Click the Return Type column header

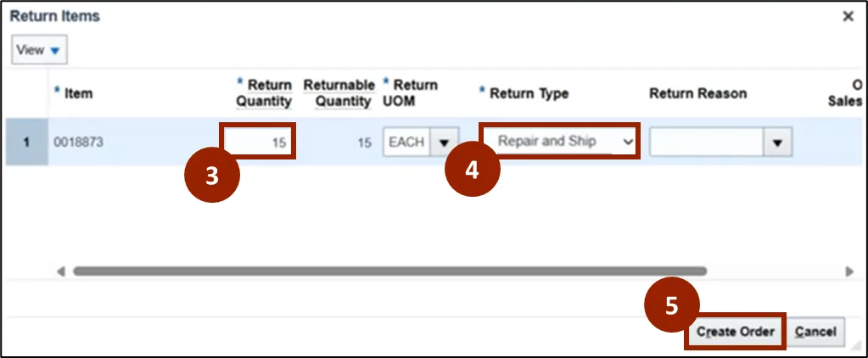coord(528,93)
